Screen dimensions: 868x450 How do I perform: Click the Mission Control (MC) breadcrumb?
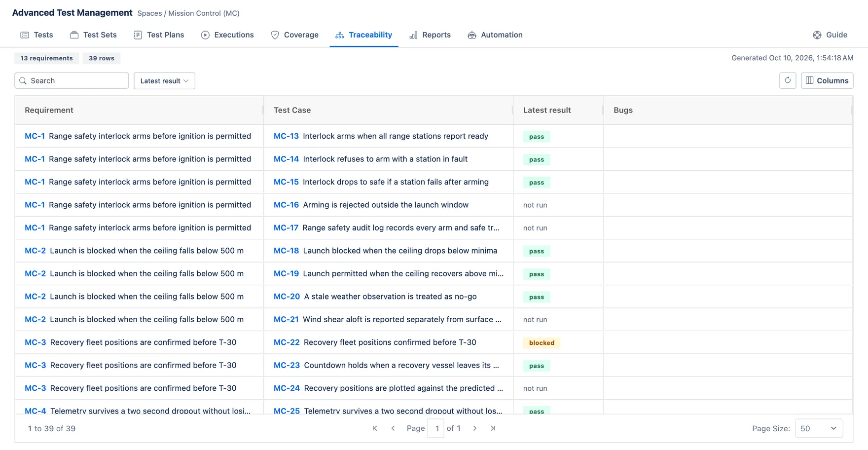point(204,13)
